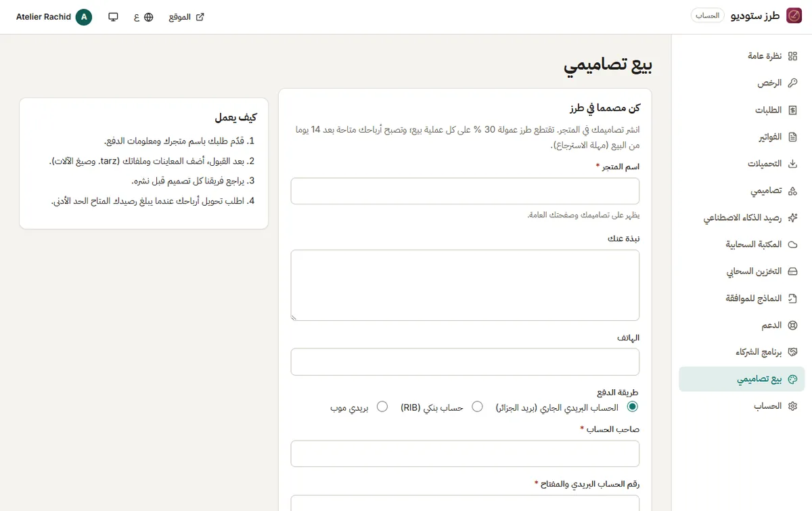
Task: Click the المكتبة السحابية cloud icon
Action: pyautogui.click(x=794, y=244)
